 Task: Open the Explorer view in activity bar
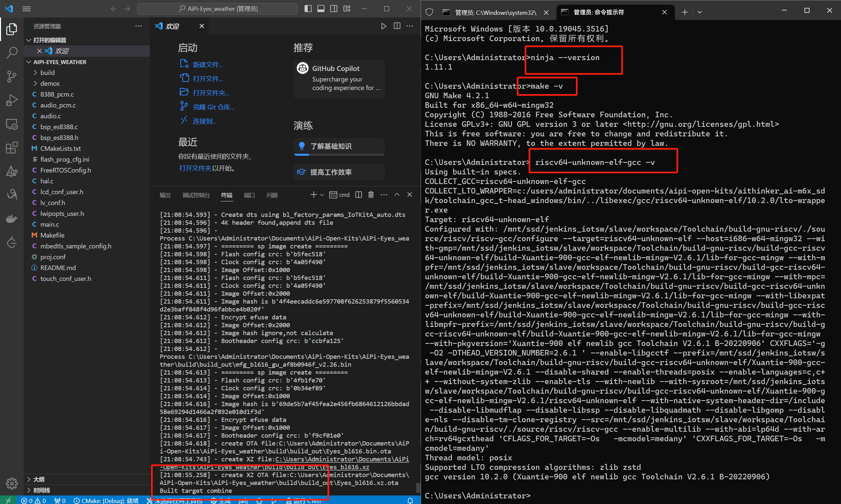(12, 29)
